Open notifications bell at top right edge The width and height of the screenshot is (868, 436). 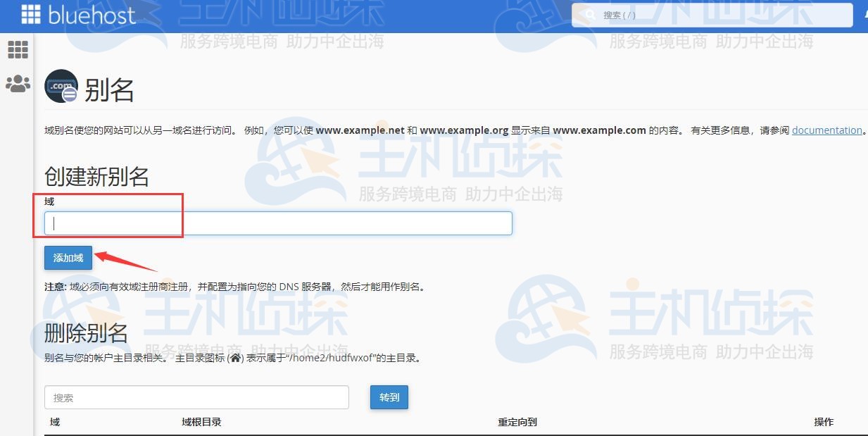pos(865,15)
